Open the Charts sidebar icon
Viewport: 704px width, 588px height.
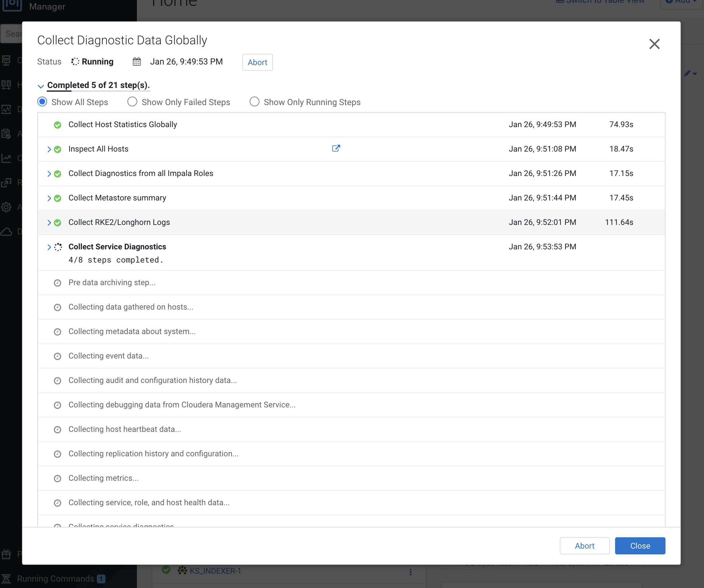6,158
